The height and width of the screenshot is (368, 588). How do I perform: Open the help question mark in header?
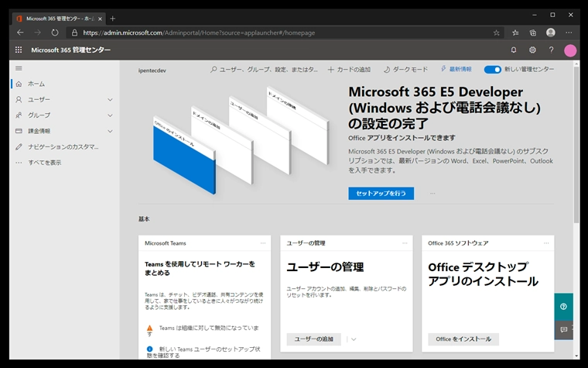(551, 50)
